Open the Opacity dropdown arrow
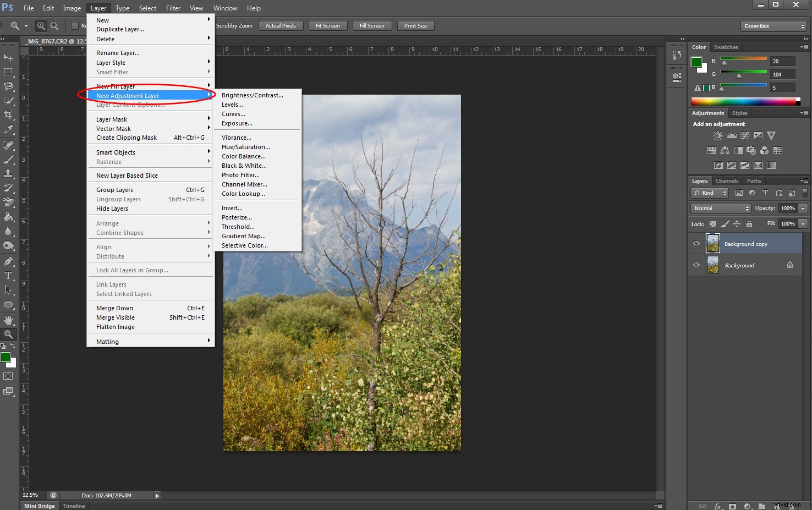The width and height of the screenshot is (812, 510). point(802,208)
